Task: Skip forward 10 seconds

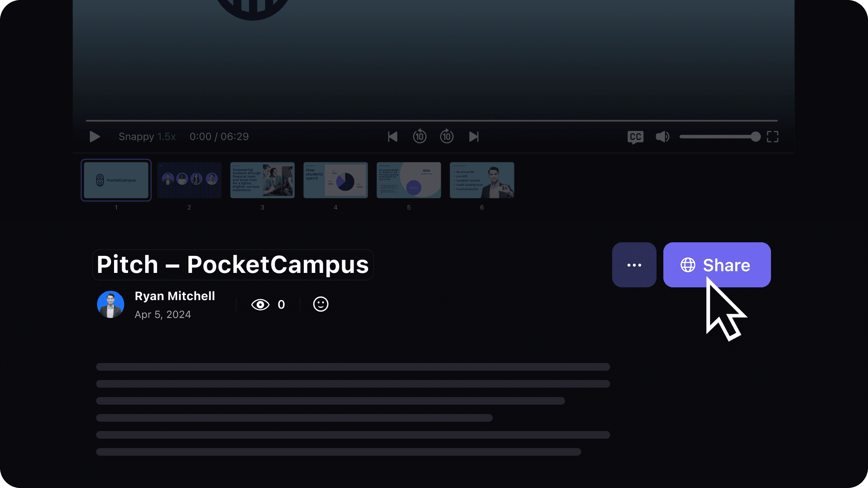Action: [x=446, y=136]
